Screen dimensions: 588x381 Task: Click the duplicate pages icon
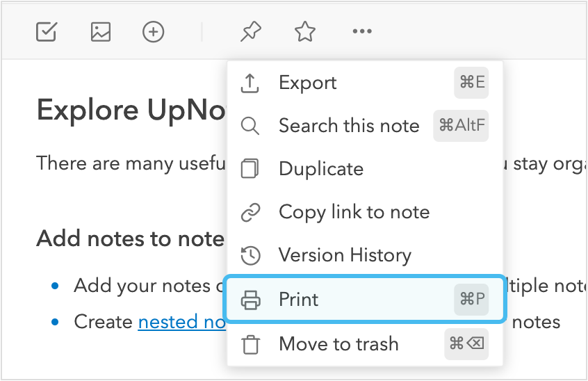click(250, 169)
